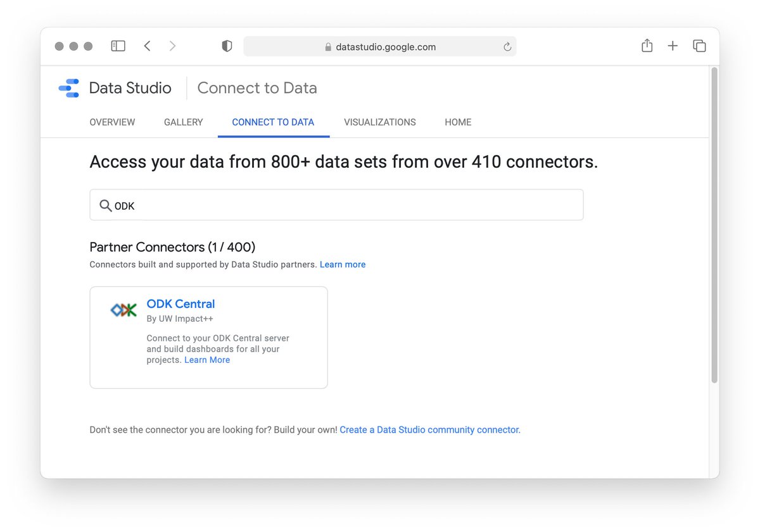Click the ODK Central connector logo
The image size is (760, 532).
[123, 310]
